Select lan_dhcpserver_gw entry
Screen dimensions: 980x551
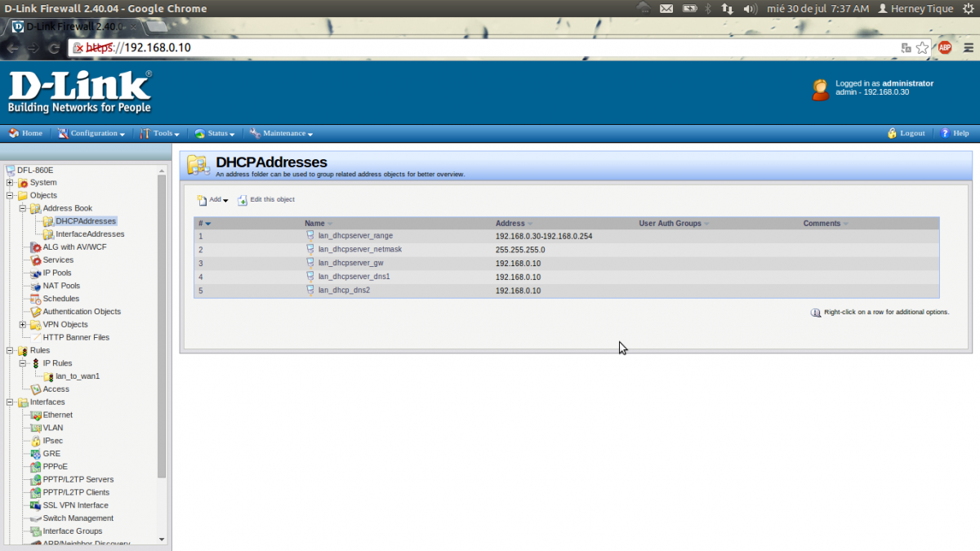click(x=350, y=263)
